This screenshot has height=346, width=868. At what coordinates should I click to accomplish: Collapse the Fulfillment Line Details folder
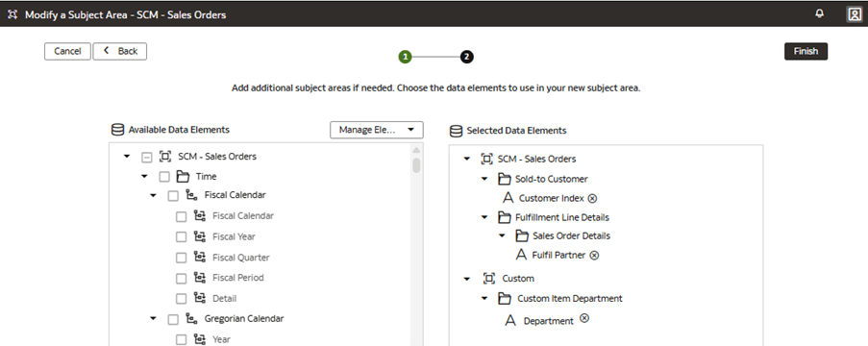484,217
